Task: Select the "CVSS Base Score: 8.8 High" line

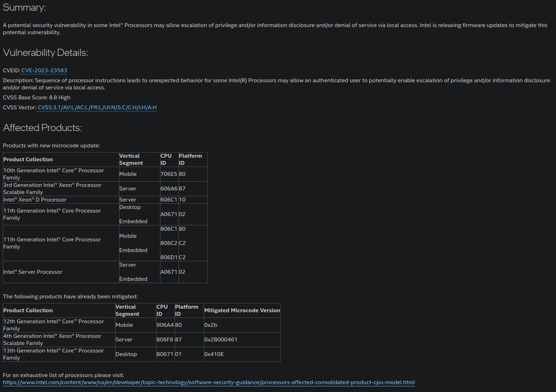Action: 37,98
